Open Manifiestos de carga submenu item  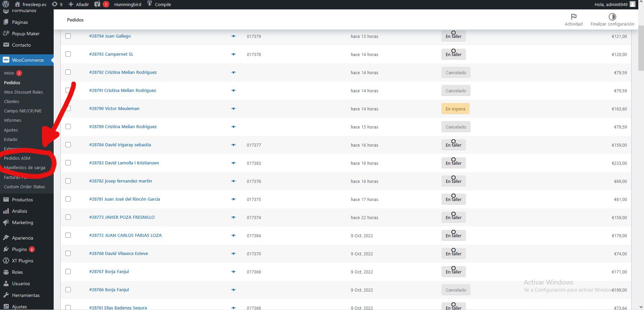pos(24,167)
